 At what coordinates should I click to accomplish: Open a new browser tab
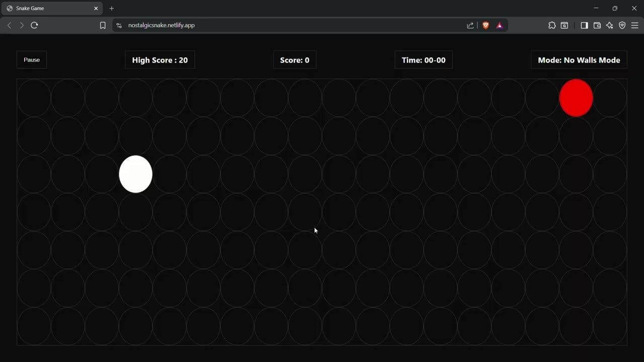coord(112,9)
